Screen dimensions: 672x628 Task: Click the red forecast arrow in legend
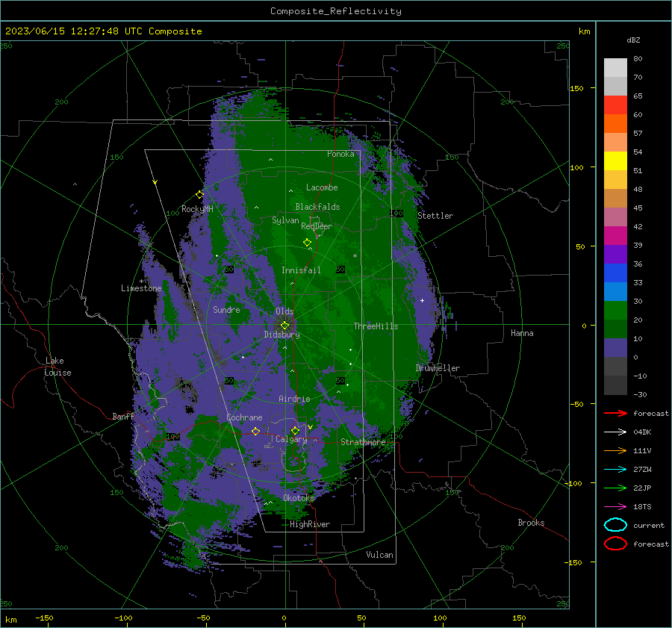pyautogui.click(x=615, y=413)
